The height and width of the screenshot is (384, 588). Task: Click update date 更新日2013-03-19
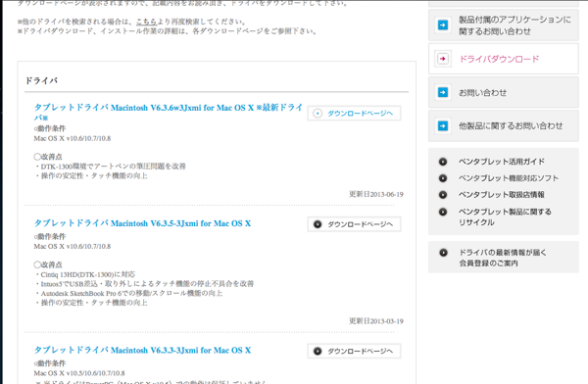(x=376, y=321)
